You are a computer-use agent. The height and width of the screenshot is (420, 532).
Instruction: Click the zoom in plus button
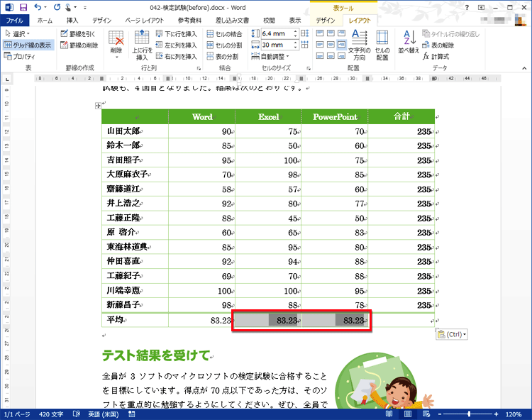(496, 414)
